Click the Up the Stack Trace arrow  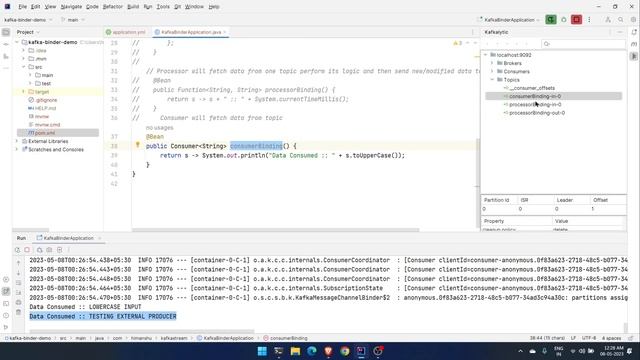coord(18,263)
